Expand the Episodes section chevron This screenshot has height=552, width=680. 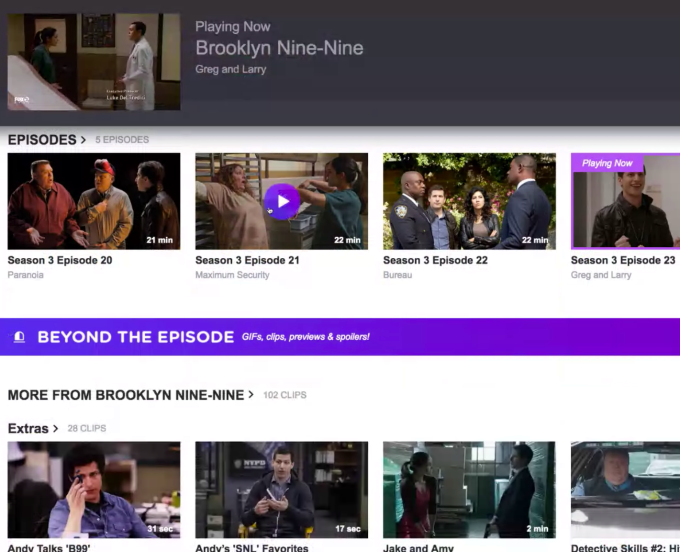pos(83,140)
